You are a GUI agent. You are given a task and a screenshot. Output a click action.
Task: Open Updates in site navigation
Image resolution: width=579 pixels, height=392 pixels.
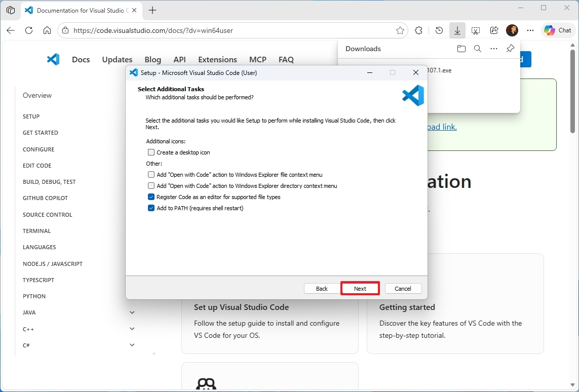[x=117, y=59]
